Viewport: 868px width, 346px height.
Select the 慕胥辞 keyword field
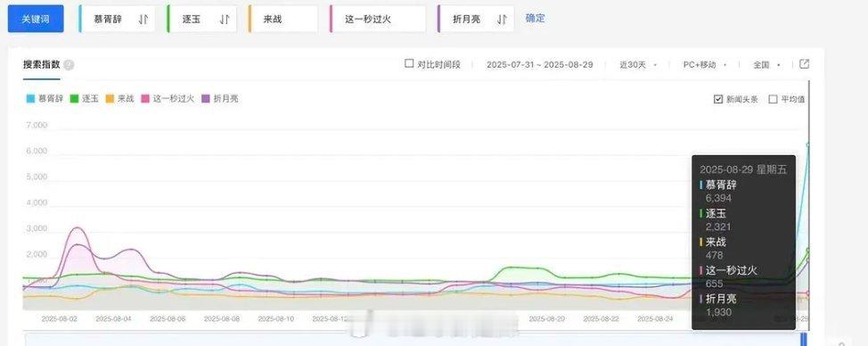(x=118, y=20)
